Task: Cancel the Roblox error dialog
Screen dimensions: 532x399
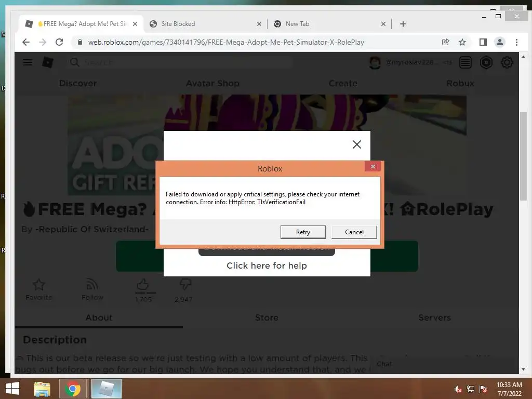Action: pyautogui.click(x=354, y=232)
